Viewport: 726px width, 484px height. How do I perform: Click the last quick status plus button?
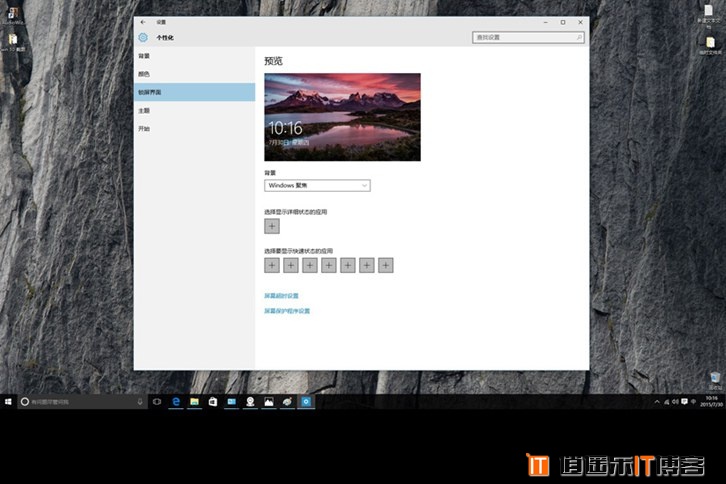click(386, 265)
